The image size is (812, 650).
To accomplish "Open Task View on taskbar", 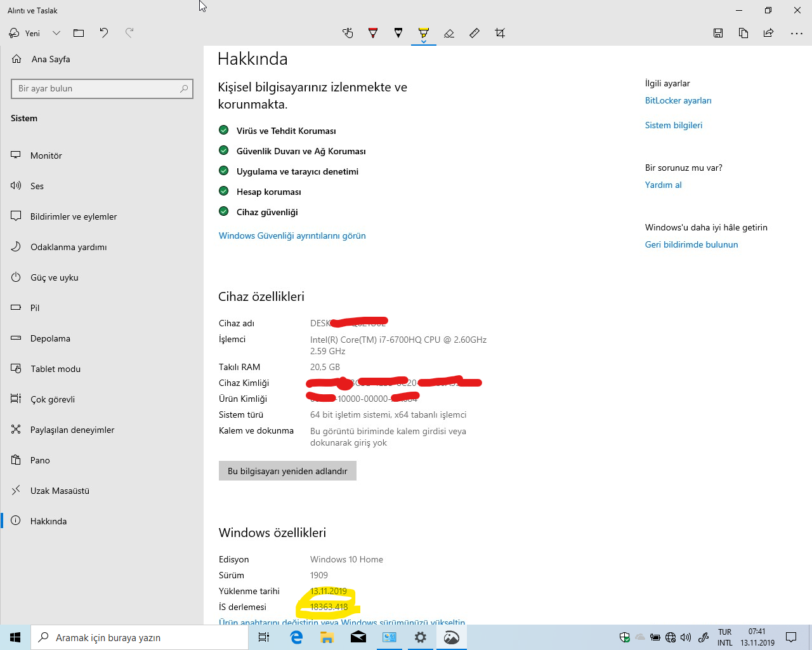I will click(x=264, y=637).
